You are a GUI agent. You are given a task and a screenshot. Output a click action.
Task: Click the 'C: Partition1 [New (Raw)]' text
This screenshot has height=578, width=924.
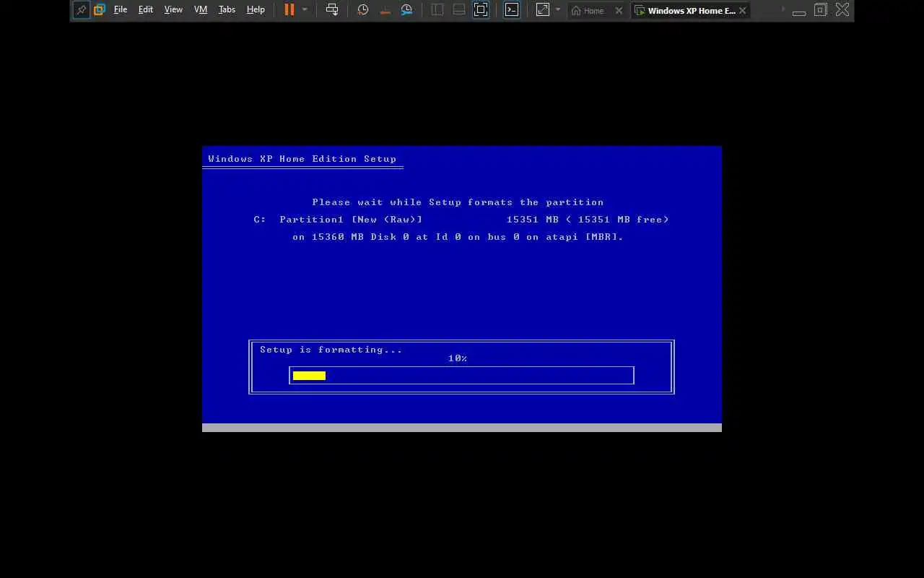pyautogui.click(x=339, y=220)
